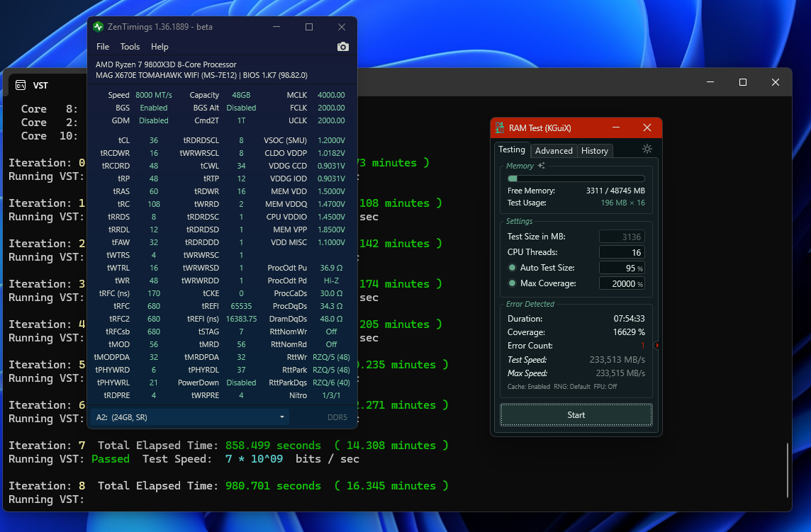This screenshot has height=532, width=811.
Task: Click the MEM VDD 1.5000V value
Action: click(331, 191)
